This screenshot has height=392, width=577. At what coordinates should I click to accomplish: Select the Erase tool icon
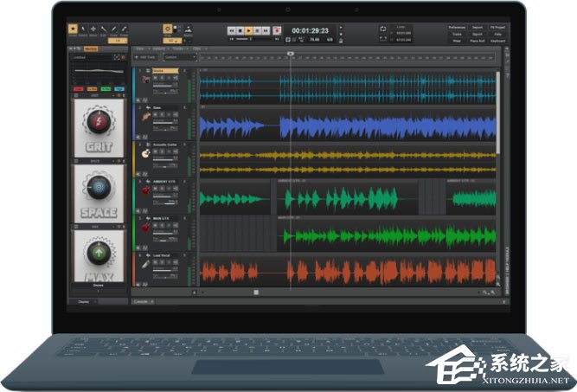click(x=124, y=29)
